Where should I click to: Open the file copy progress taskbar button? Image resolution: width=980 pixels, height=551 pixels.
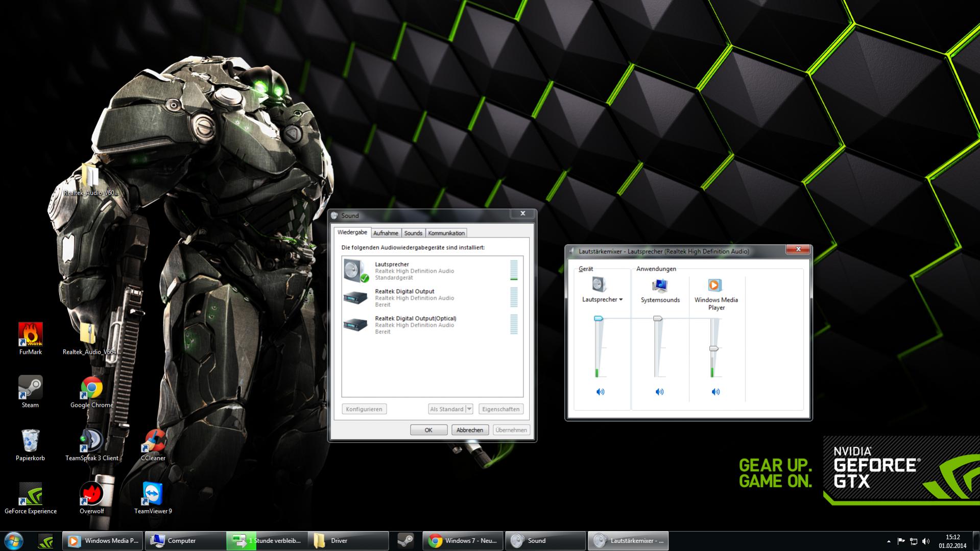point(267,541)
